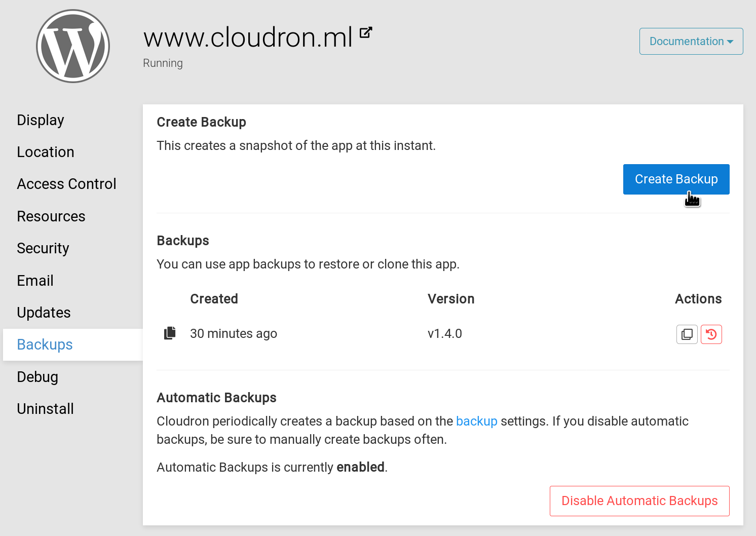Screen dimensions: 756x536
Task: Follow the backup settings link
Action: 476,421
